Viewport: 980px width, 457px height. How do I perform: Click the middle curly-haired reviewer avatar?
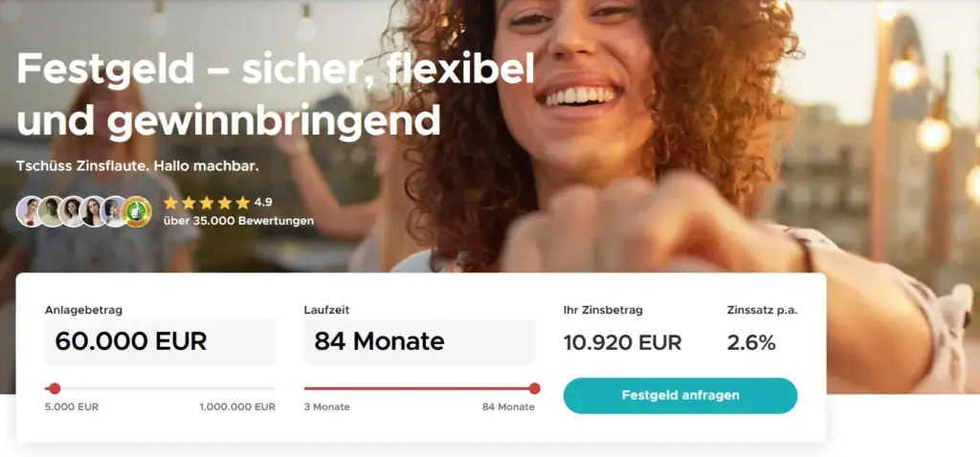(72, 211)
